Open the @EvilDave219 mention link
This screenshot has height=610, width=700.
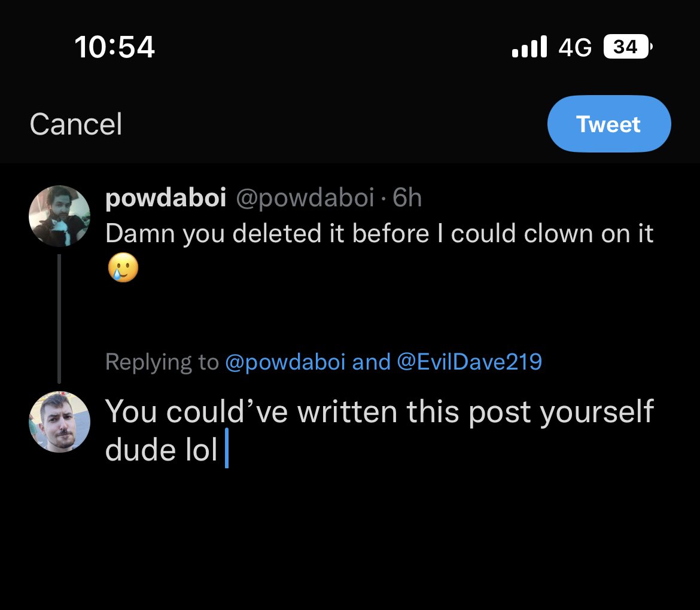(469, 362)
